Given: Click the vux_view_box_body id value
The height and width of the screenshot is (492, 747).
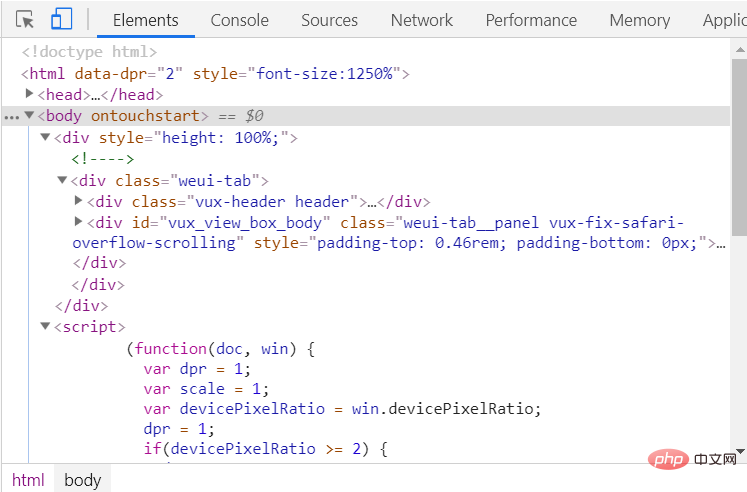Looking at the screenshot, I should 245,223.
